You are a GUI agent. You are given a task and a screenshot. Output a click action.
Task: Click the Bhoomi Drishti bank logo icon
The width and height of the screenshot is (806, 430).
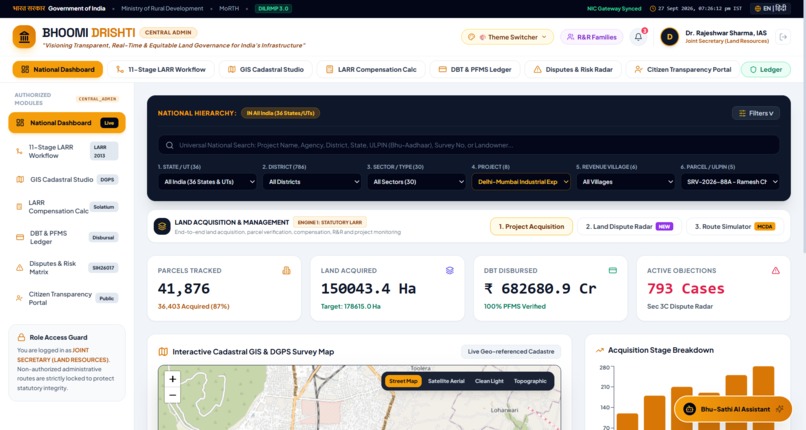(24, 37)
